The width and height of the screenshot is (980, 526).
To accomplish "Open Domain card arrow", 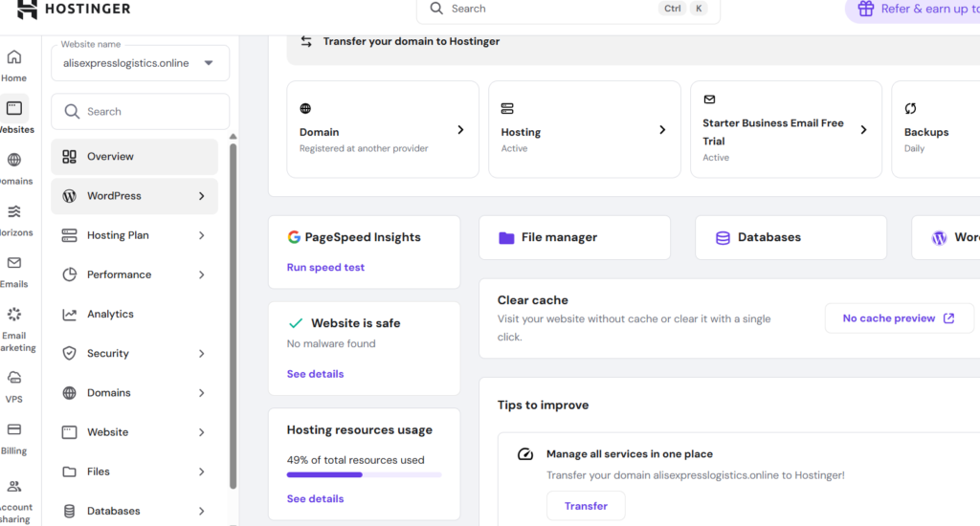I will [x=460, y=130].
